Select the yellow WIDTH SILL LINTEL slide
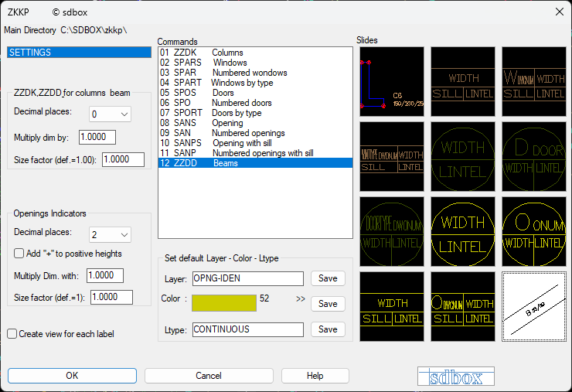 [392, 307]
